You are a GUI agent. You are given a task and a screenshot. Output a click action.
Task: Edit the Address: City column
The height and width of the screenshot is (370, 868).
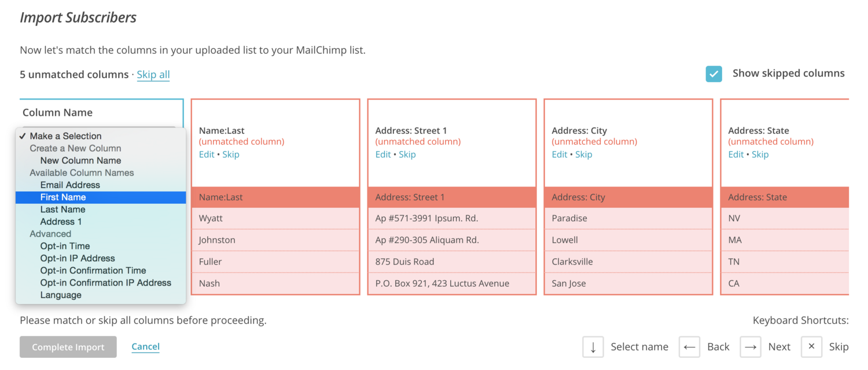[560, 155]
